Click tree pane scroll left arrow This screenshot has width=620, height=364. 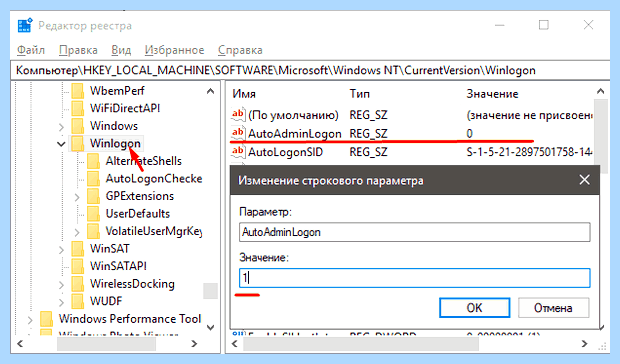tap(21, 343)
